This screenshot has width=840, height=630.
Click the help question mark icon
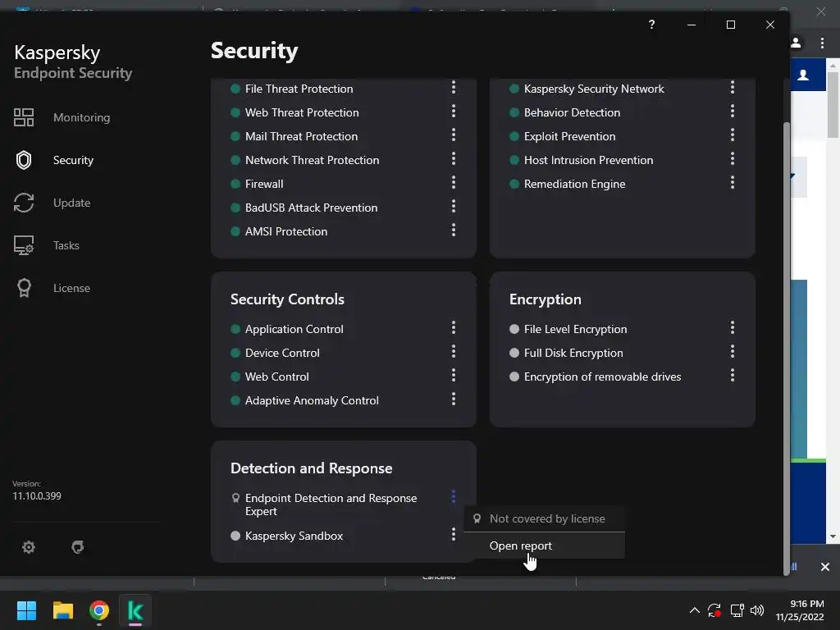pyautogui.click(x=651, y=25)
